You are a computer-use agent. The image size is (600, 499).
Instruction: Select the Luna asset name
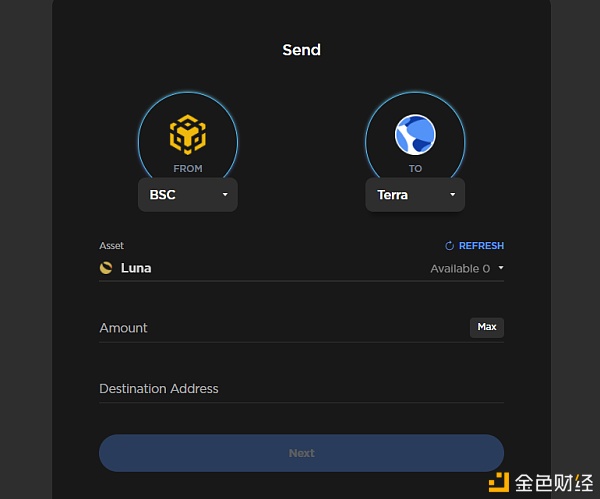click(136, 268)
